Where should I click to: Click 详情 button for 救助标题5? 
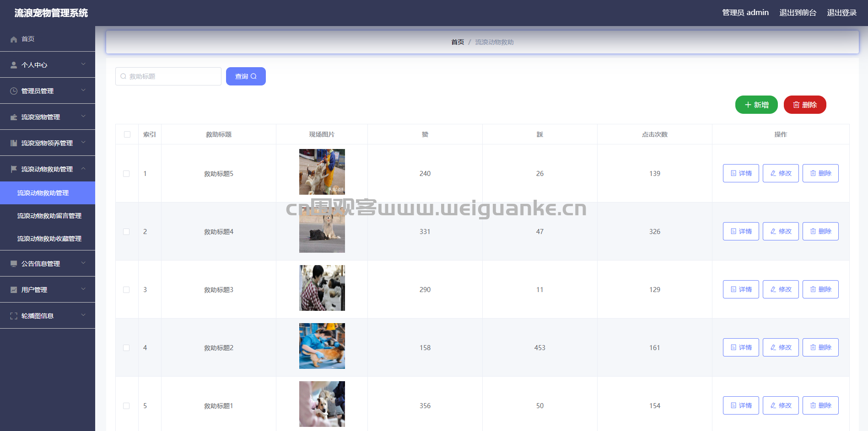point(741,173)
